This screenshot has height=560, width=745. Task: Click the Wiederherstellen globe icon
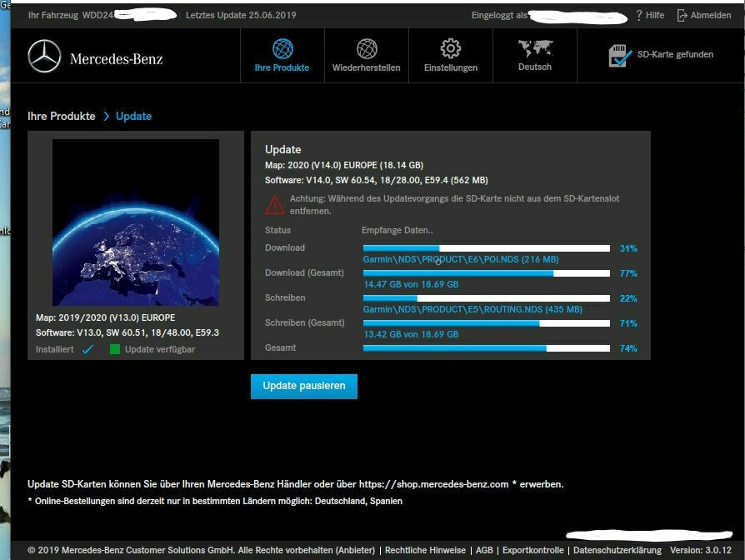tap(367, 48)
